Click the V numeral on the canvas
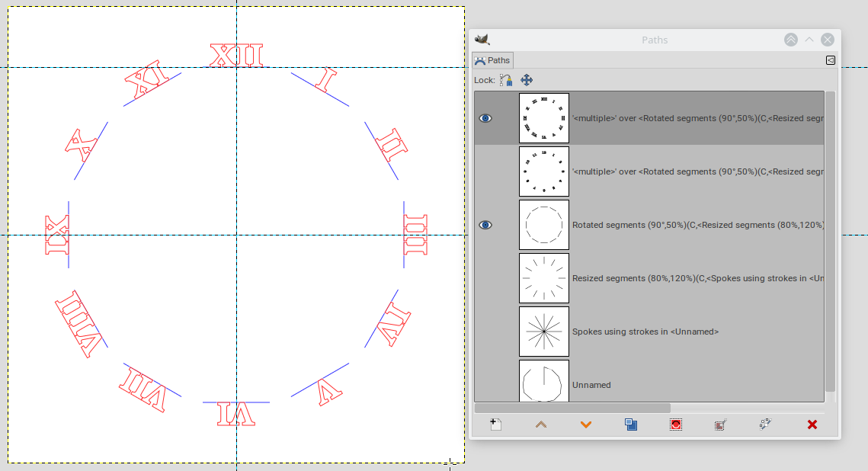Viewport: 868px width, 471px height. click(329, 392)
